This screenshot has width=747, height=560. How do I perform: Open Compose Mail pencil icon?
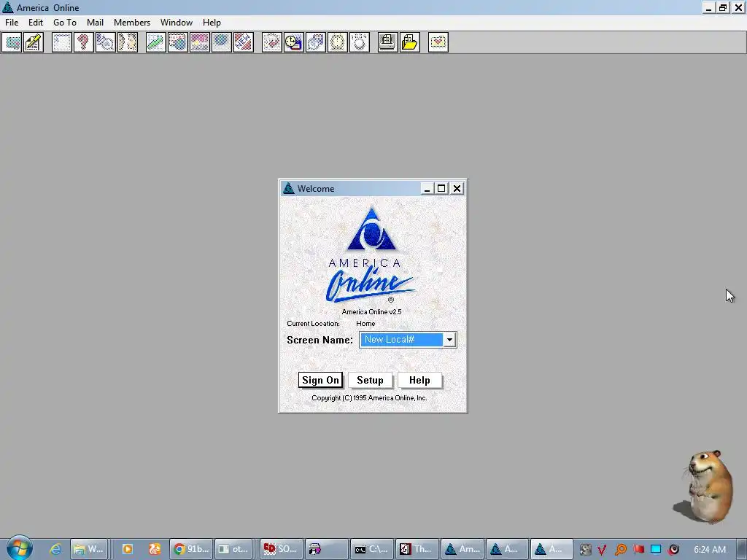click(x=34, y=42)
